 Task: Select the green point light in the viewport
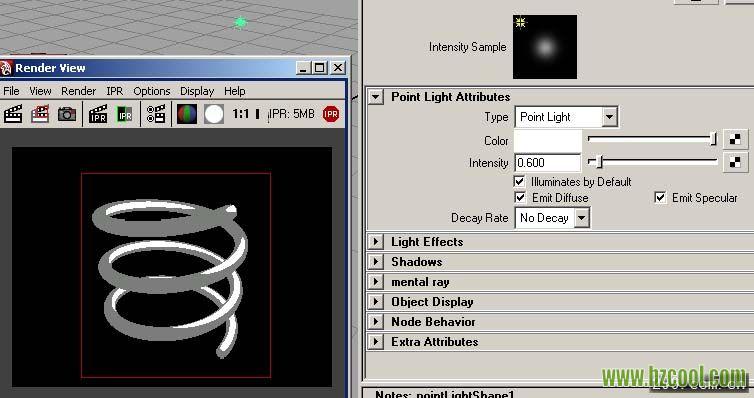[x=240, y=22]
